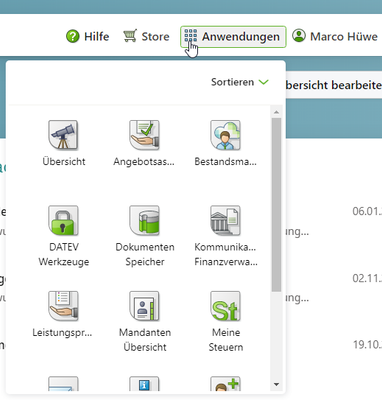Click the 'bersicht bearbeite' button behind the panel
Screen dimensions: 382x400
[x=334, y=85]
